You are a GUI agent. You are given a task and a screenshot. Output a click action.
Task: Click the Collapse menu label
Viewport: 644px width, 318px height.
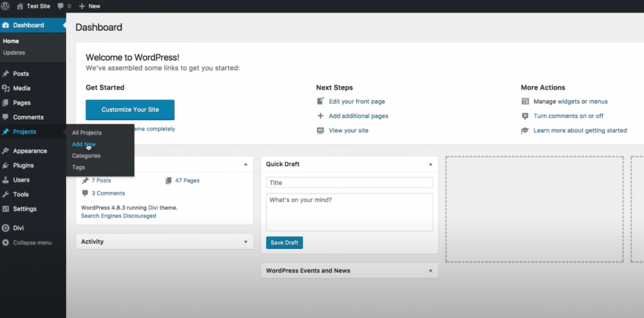coord(33,243)
